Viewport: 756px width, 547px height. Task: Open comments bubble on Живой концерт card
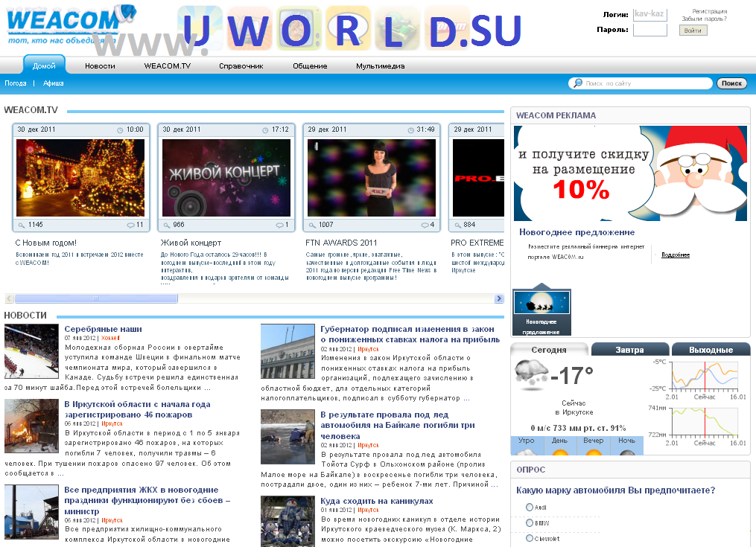[x=279, y=225]
